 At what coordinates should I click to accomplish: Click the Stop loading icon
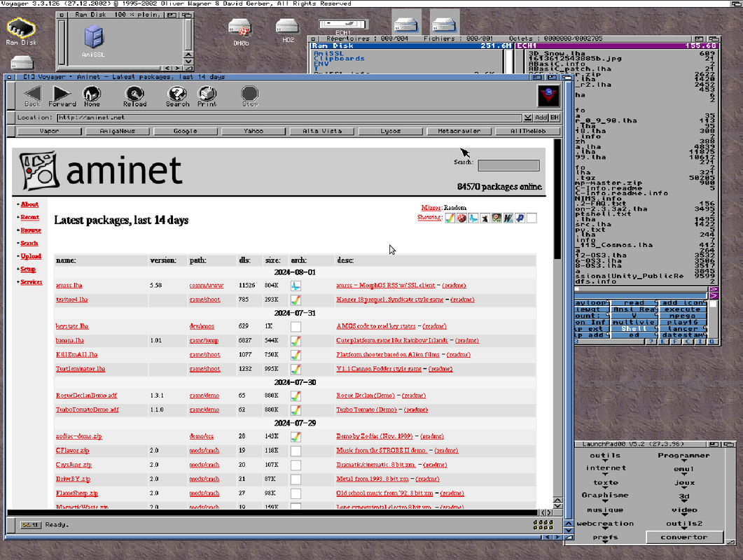pyautogui.click(x=250, y=96)
